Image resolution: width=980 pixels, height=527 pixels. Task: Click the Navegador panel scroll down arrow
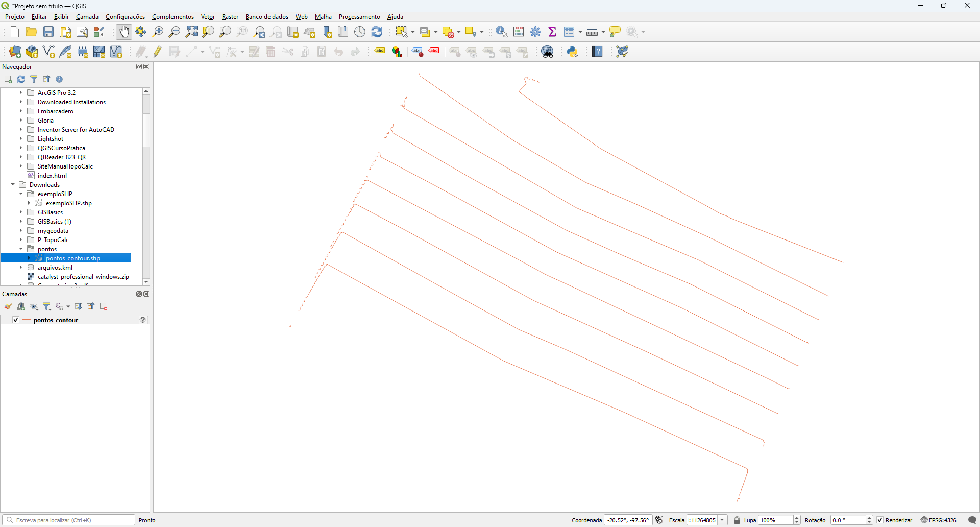[146, 282]
